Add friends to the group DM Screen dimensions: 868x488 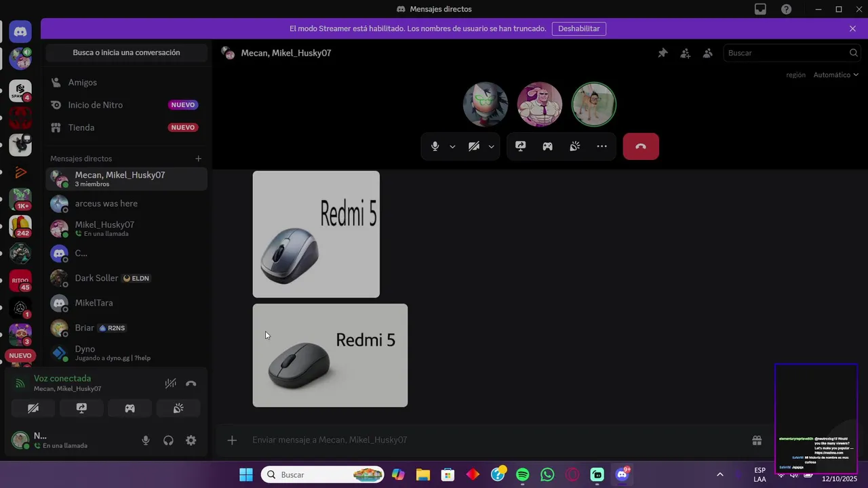685,53
